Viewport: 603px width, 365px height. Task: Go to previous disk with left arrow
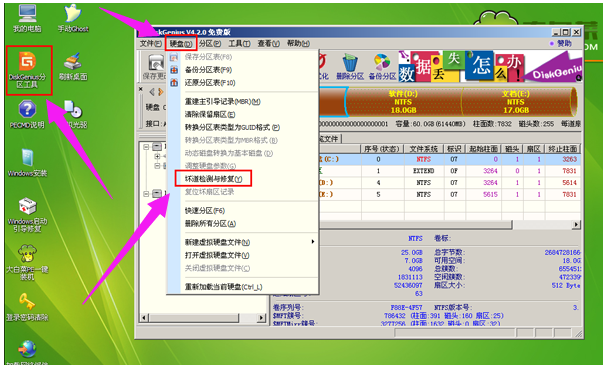coord(152,92)
